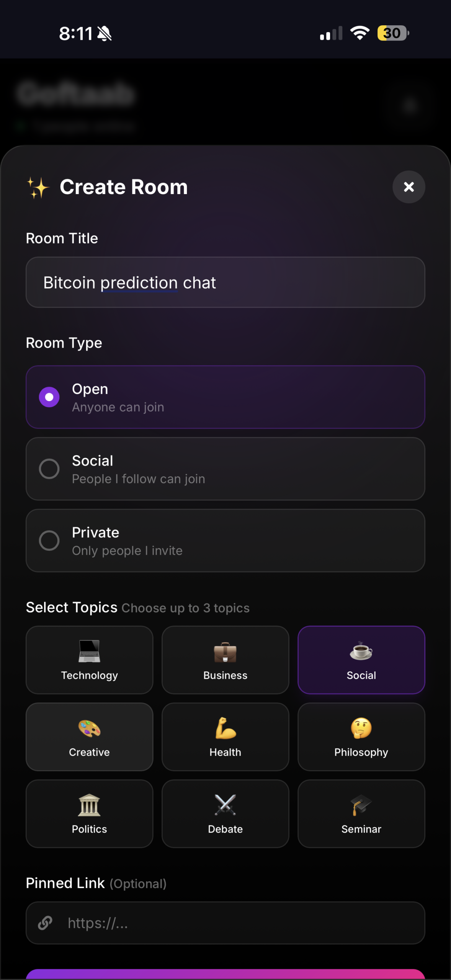Tap the battery indicator in status bar
Viewport: 451px width, 980px height.
393,33
